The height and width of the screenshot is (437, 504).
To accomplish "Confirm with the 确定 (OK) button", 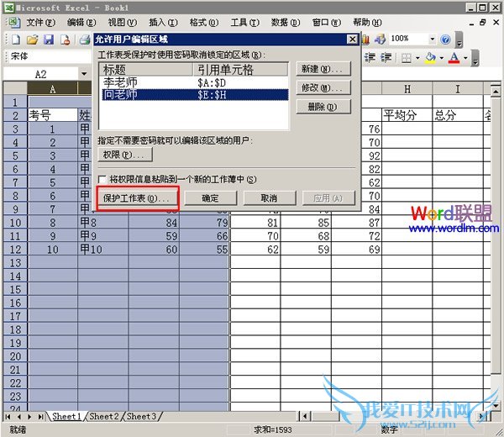I will point(211,198).
